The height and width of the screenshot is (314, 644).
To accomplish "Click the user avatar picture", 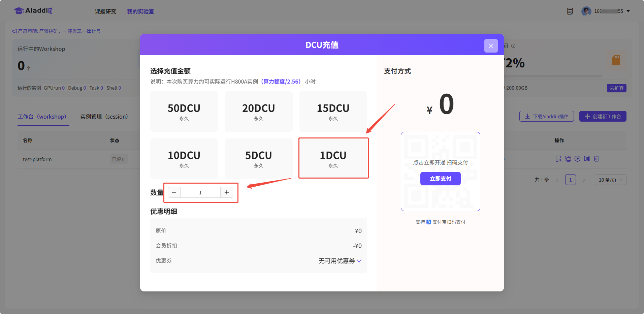I will point(586,11).
